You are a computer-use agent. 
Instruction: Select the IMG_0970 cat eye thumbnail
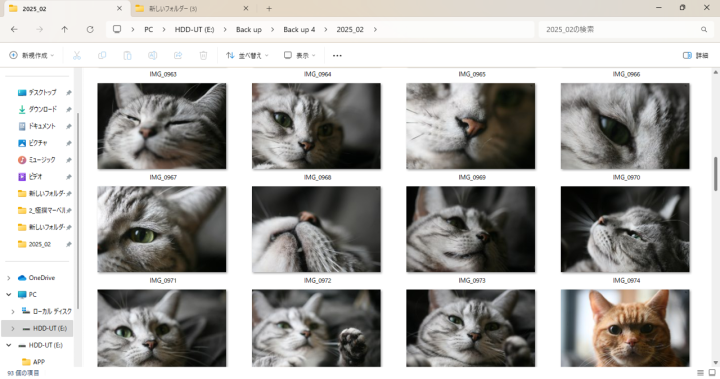[625, 126]
